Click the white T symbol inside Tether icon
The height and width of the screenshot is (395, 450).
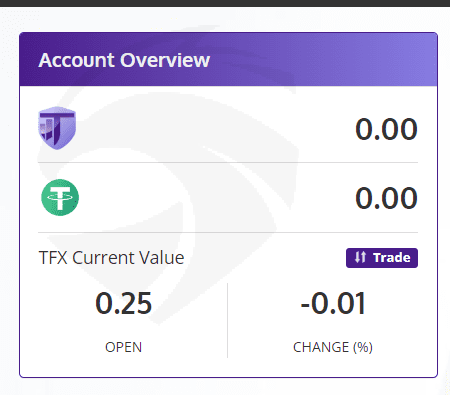point(60,197)
